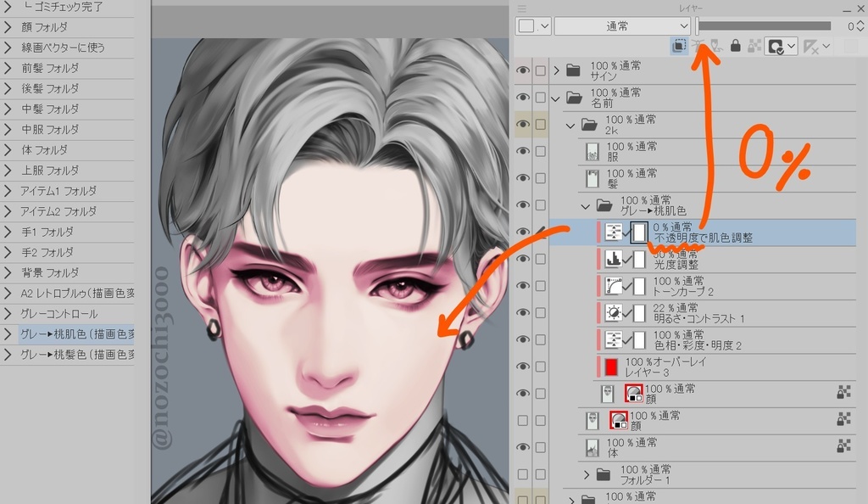868x504 pixels.
Task: Select the 服 layer thumbnail
Action: click(593, 151)
